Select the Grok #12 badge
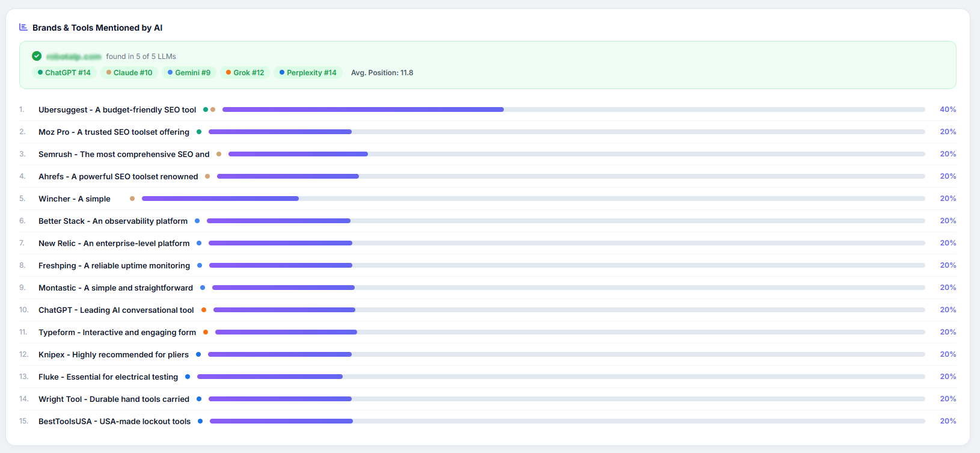The height and width of the screenshot is (453, 980). [245, 73]
